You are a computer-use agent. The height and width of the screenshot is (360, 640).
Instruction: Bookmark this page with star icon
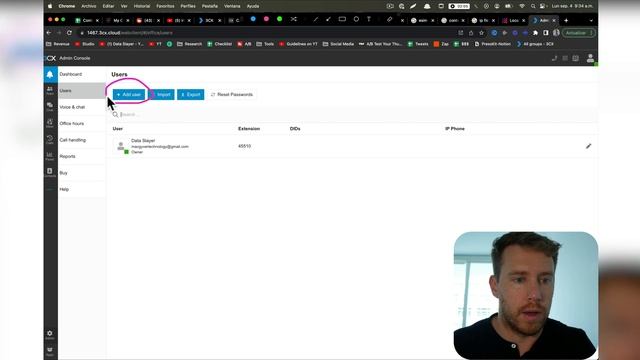(482, 33)
